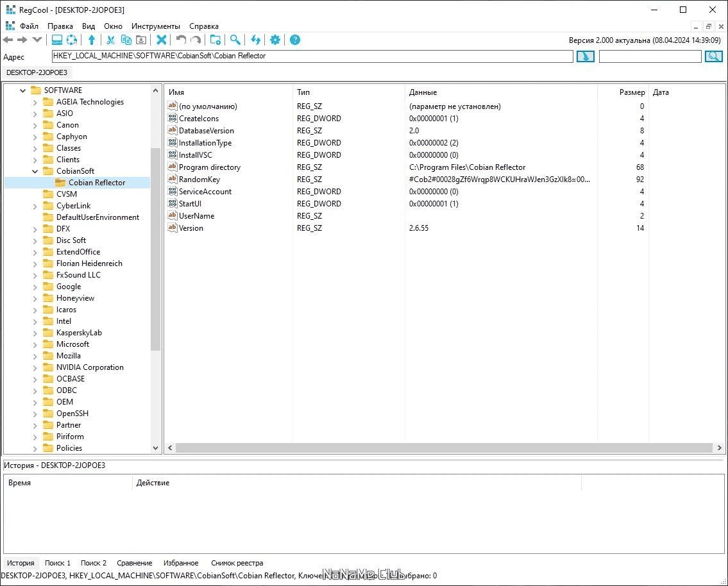This screenshot has width=728, height=586.
Task: Click the Cut scissors icon
Action: (110, 40)
